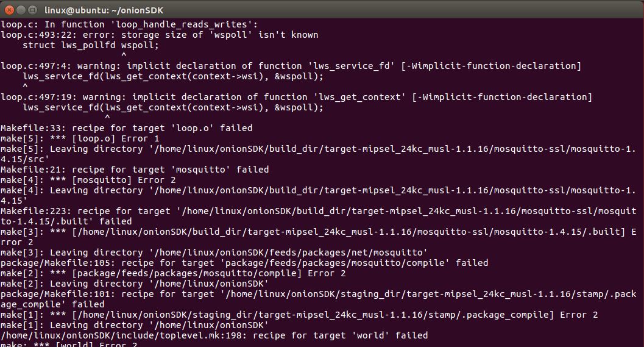Click the make[3] Leaving directory feeds/packages/net/mosquitto line

214,252
